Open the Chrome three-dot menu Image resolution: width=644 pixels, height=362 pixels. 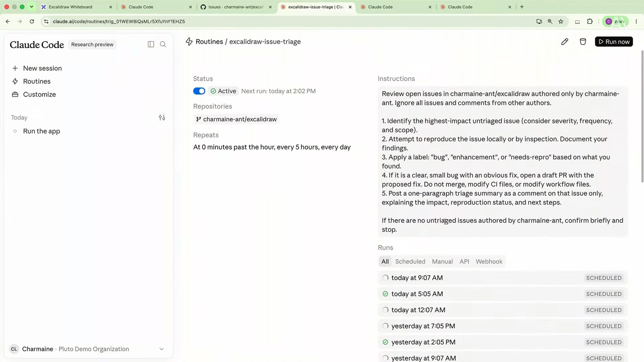coord(636,21)
